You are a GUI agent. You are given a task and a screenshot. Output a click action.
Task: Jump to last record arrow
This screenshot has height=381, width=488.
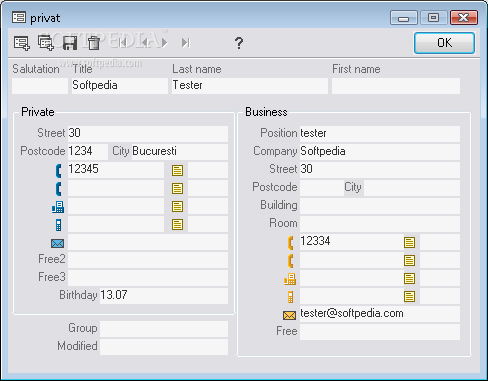[x=186, y=43]
